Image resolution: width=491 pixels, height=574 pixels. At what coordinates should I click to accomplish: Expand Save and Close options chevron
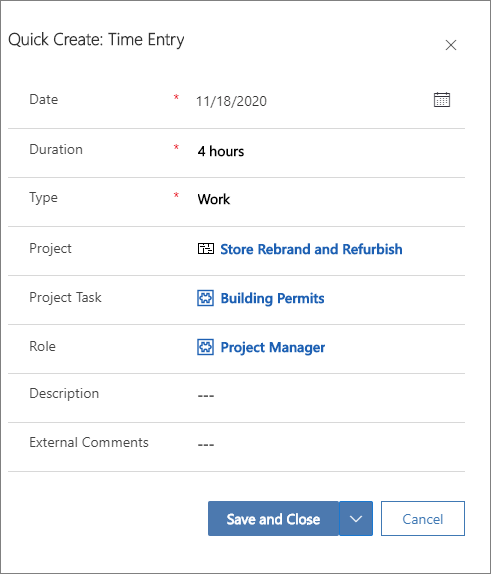pos(356,518)
